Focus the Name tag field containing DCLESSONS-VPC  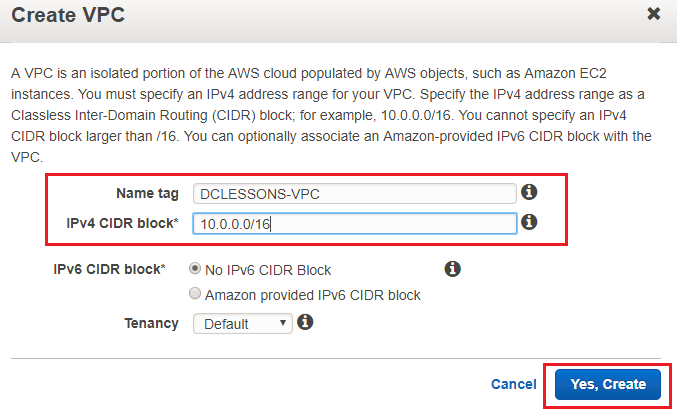[x=354, y=193]
